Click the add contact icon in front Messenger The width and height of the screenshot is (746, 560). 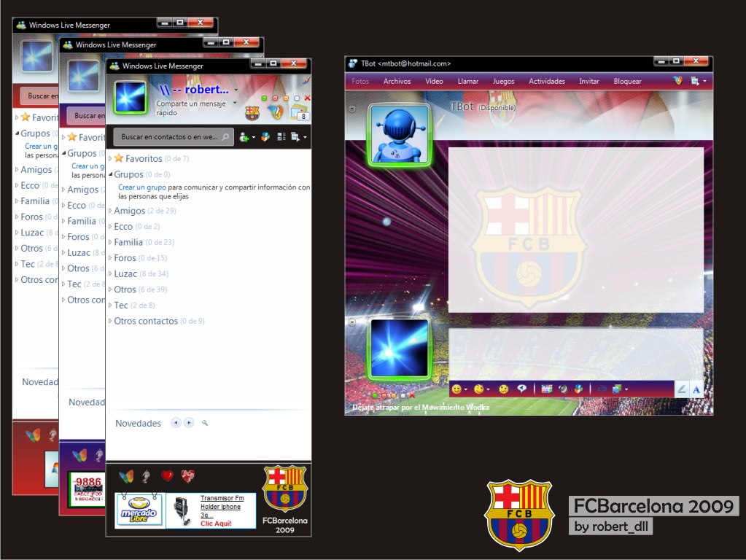pyautogui.click(x=244, y=137)
